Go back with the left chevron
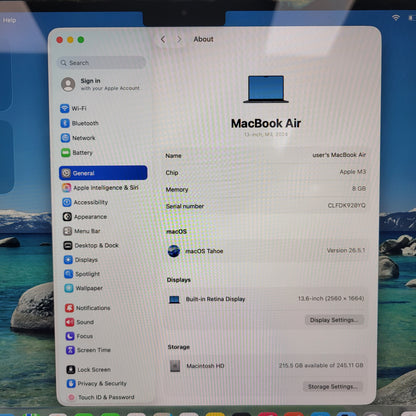This screenshot has width=416, height=416. 163,39
